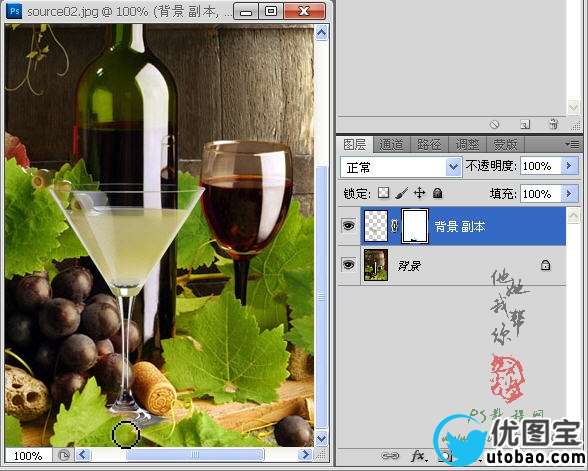Image resolution: width=588 pixels, height=471 pixels.
Task: Click the Layers list scroll up arrow
Action: pyautogui.click(x=573, y=216)
